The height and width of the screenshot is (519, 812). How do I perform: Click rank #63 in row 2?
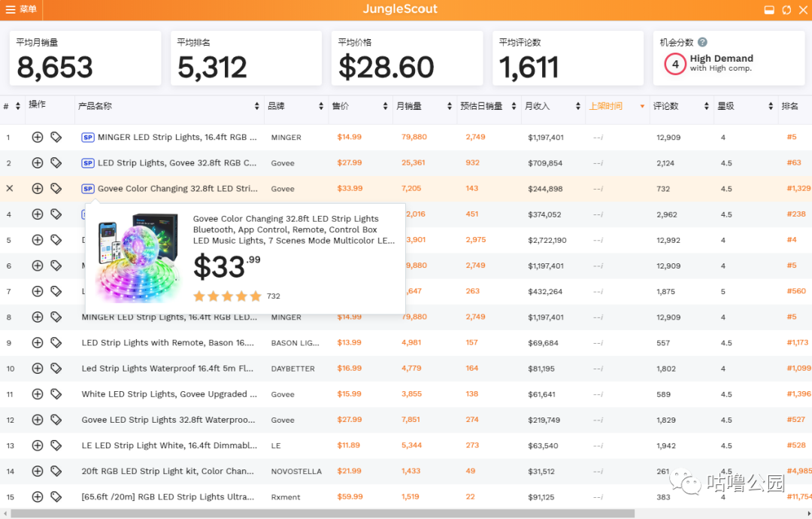coord(793,162)
